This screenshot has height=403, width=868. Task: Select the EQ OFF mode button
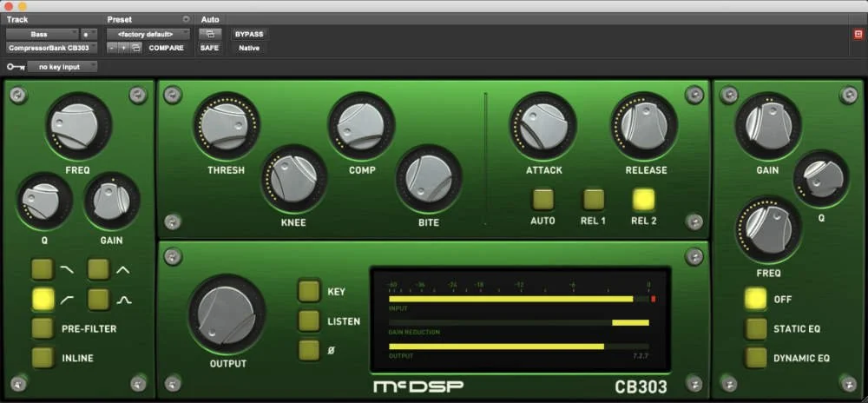click(x=756, y=299)
